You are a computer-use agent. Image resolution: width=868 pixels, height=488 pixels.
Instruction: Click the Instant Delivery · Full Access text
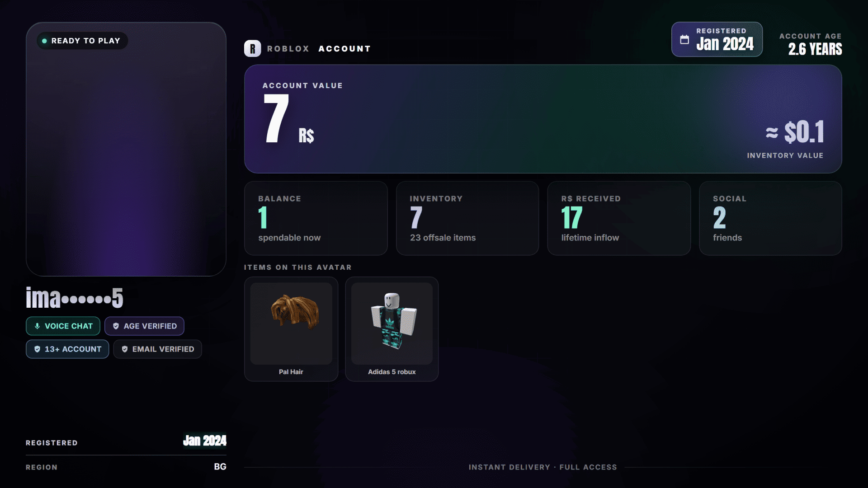[543, 467]
